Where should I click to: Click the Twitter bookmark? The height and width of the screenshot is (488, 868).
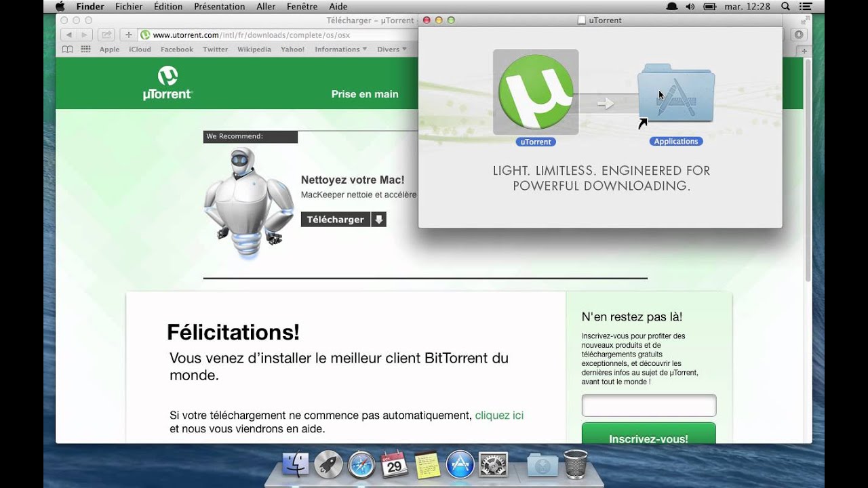pyautogui.click(x=216, y=49)
